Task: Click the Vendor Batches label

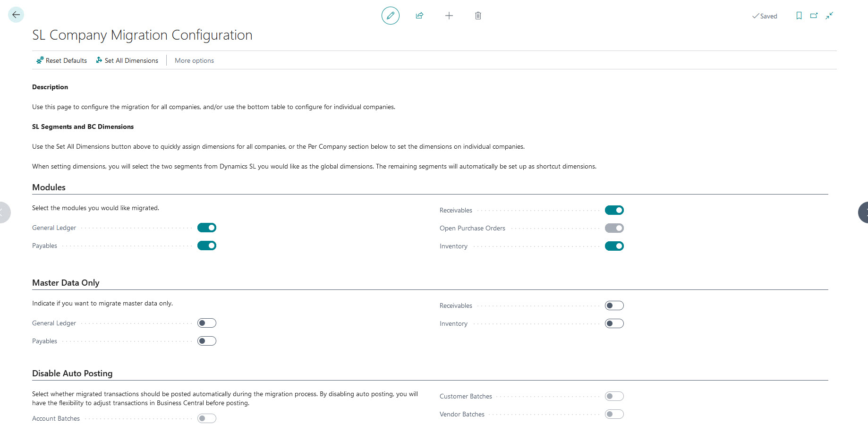Action: tap(462, 414)
